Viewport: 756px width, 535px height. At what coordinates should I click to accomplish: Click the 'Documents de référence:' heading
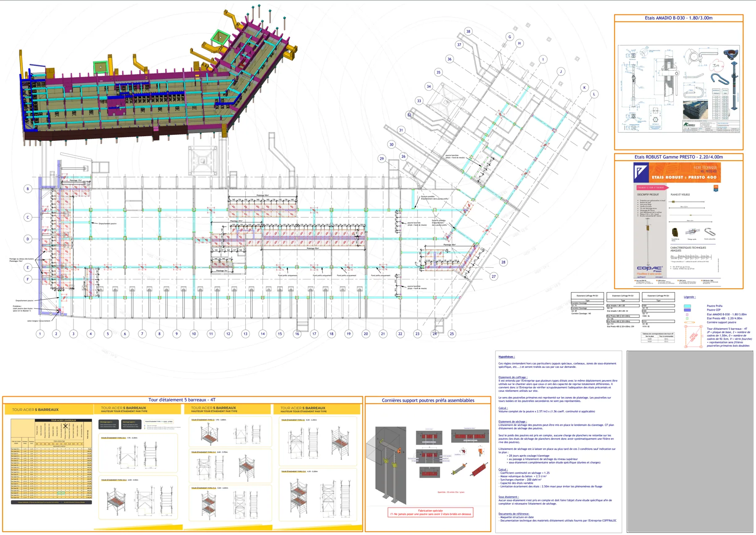pyautogui.click(x=514, y=514)
